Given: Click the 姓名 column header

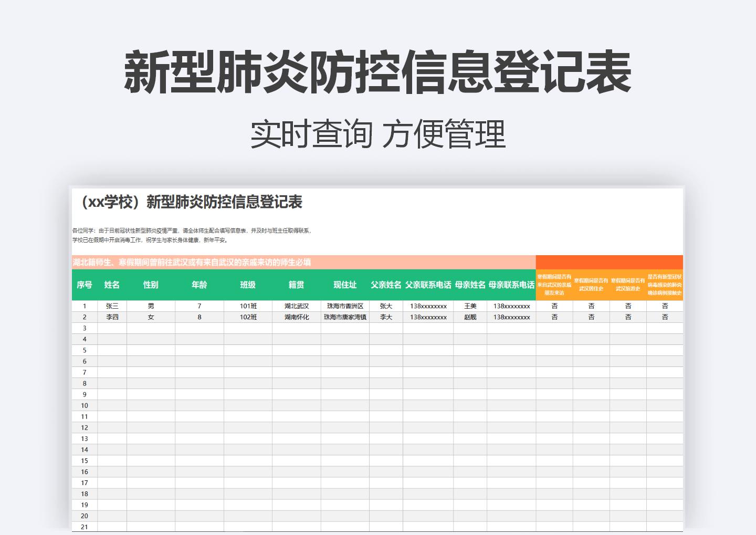Looking at the screenshot, I should [111, 285].
